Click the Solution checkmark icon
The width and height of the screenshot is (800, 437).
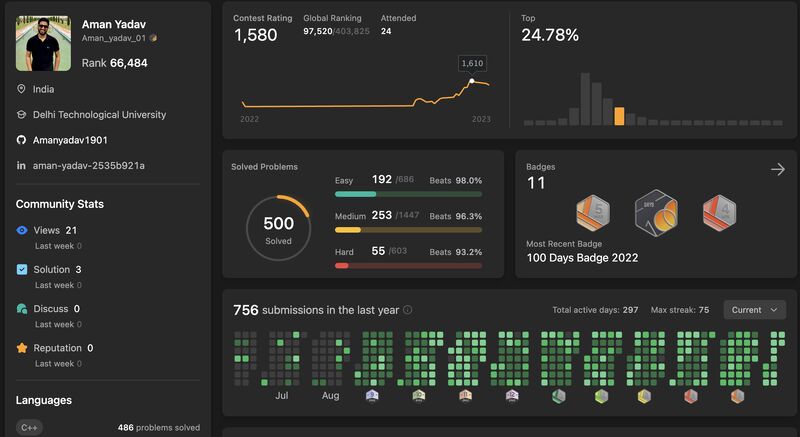(x=21, y=269)
